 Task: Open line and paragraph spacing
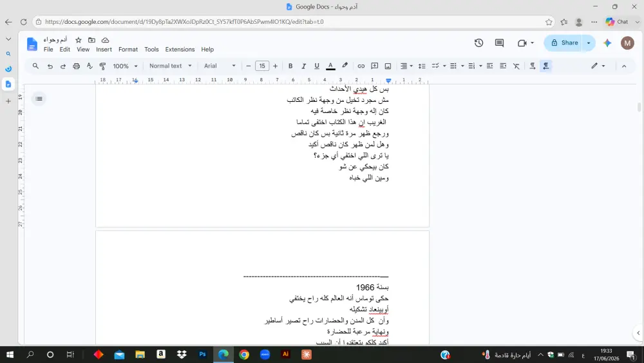point(422,66)
